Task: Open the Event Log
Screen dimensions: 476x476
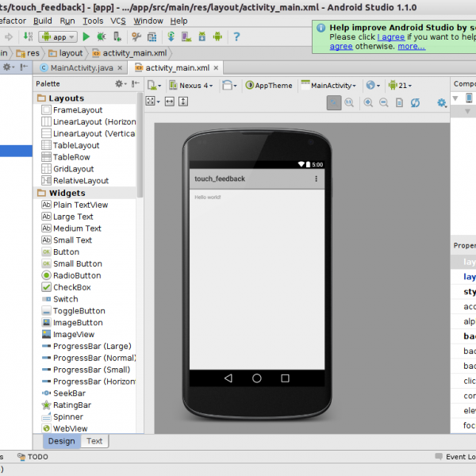Action: coord(455,457)
